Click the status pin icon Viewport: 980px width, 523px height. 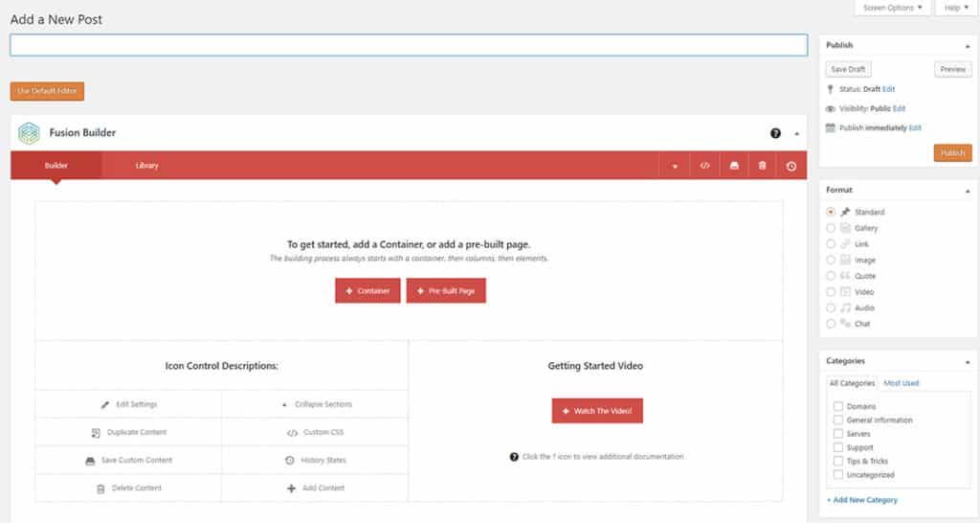coord(830,89)
